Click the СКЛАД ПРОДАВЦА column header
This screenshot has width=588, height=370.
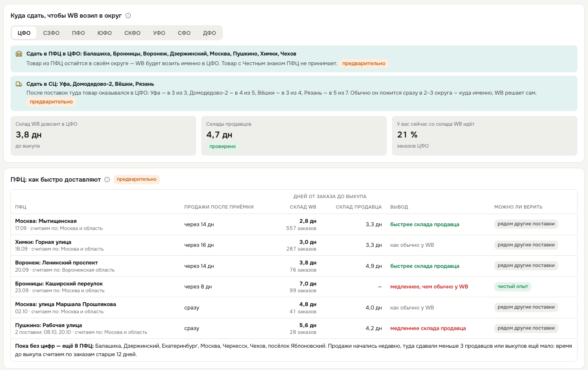(x=359, y=207)
